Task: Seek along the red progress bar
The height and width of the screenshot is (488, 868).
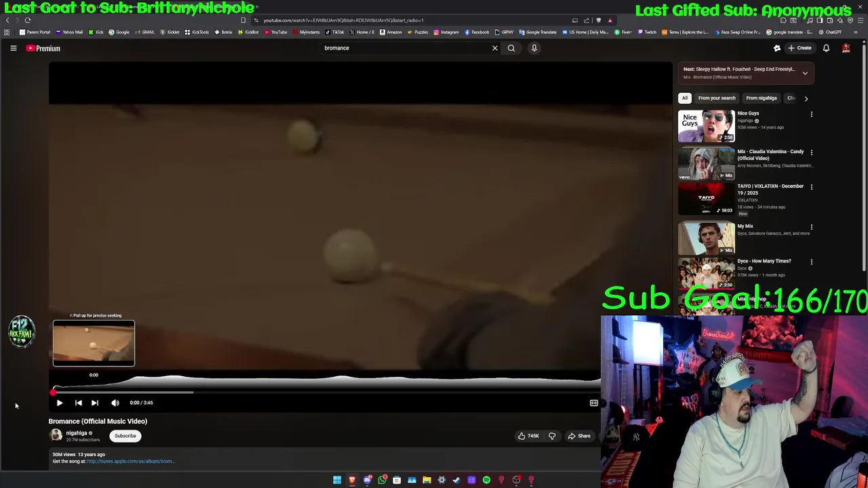Action: point(325,392)
